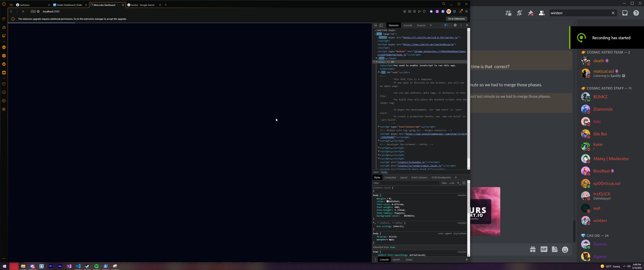Click the styles Filter input field
This screenshot has width=644, height=270.
pos(406,183)
